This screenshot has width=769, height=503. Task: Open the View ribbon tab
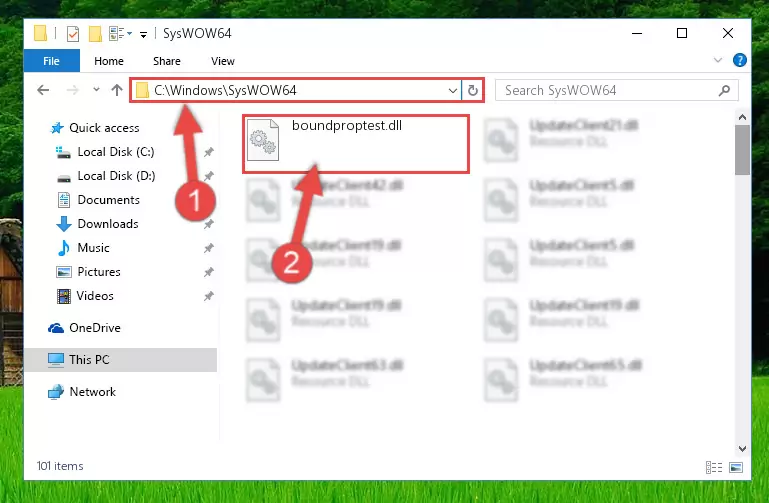pyautogui.click(x=223, y=61)
